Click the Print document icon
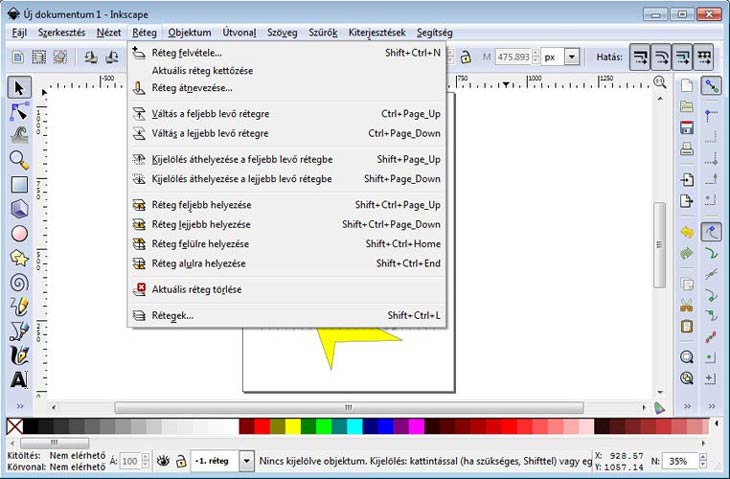Image resolution: width=730 pixels, height=479 pixels. 687,150
